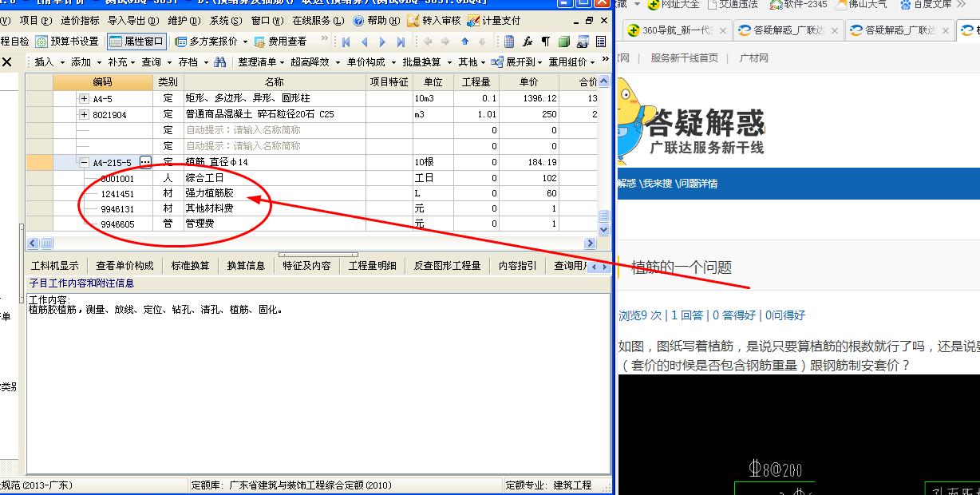Screen dimensions: 980x495
Task: Go to last record navigation icon
Action: 401,42
